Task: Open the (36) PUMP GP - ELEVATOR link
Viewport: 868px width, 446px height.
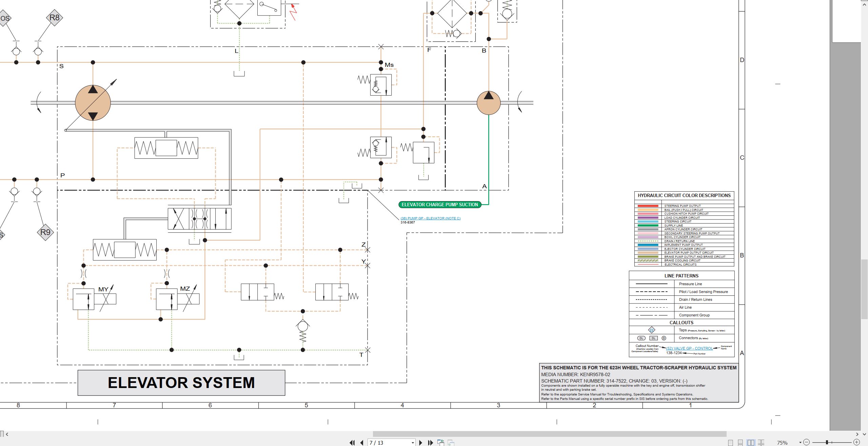Action: tap(430, 218)
